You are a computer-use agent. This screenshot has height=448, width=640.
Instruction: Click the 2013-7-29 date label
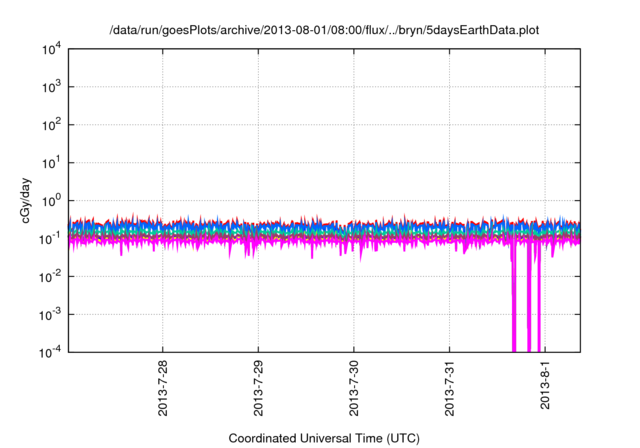(258, 388)
